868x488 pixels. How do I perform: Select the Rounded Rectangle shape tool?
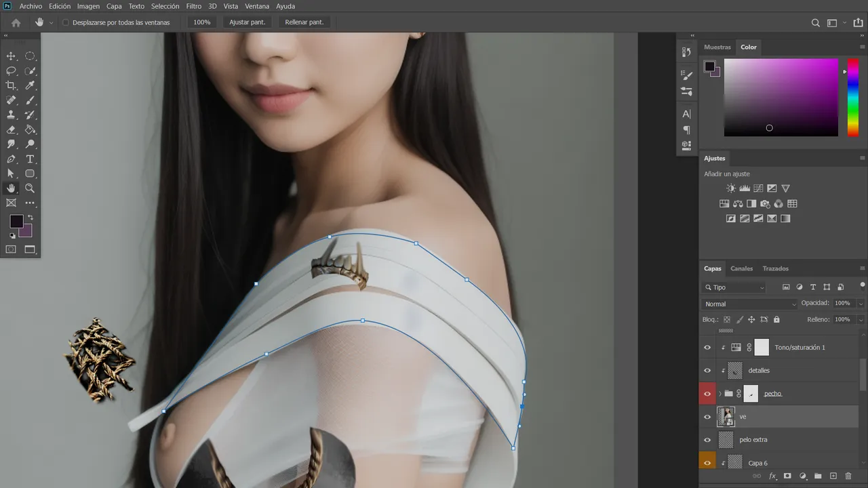coord(30,174)
